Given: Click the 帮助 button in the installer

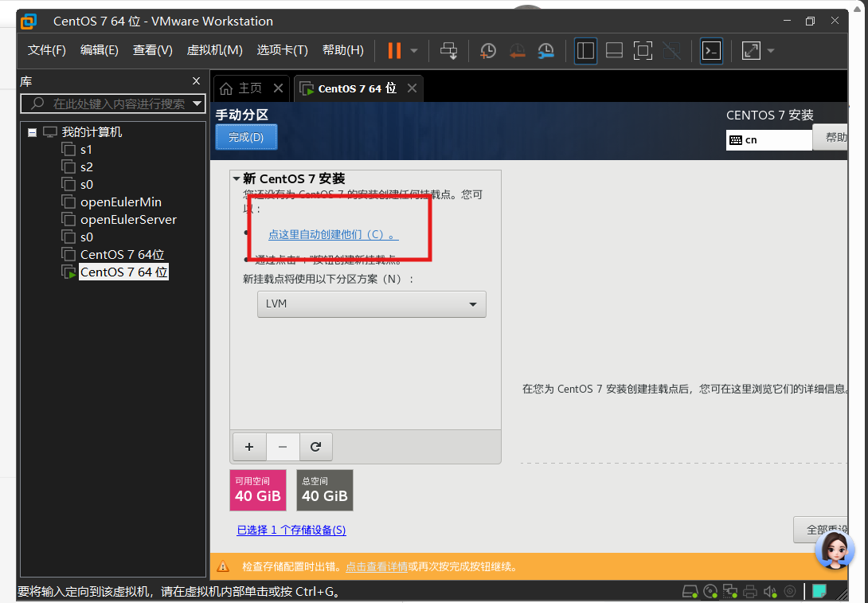Looking at the screenshot, I should [831, 137].
